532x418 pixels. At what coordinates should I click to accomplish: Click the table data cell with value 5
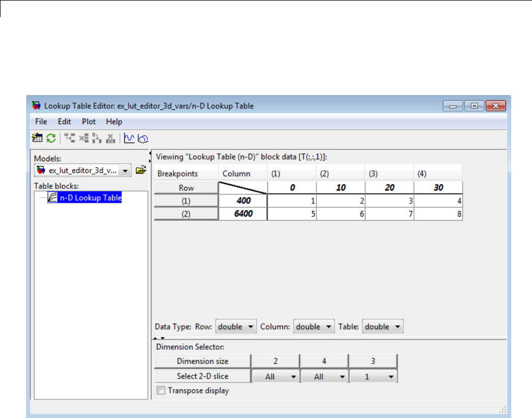click(x=292, y=214)
